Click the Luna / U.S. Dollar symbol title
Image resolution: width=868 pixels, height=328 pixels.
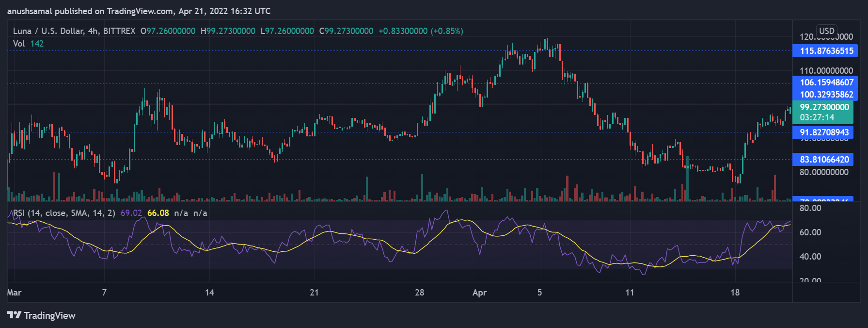pos(74,31)
